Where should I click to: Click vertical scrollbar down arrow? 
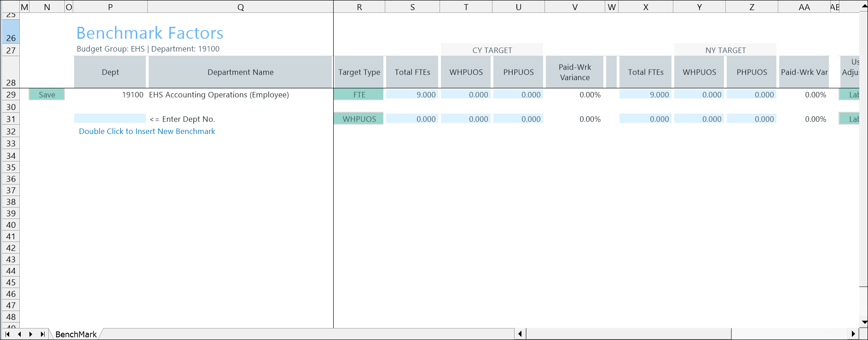pyautogui.click(x=864, y=322)
